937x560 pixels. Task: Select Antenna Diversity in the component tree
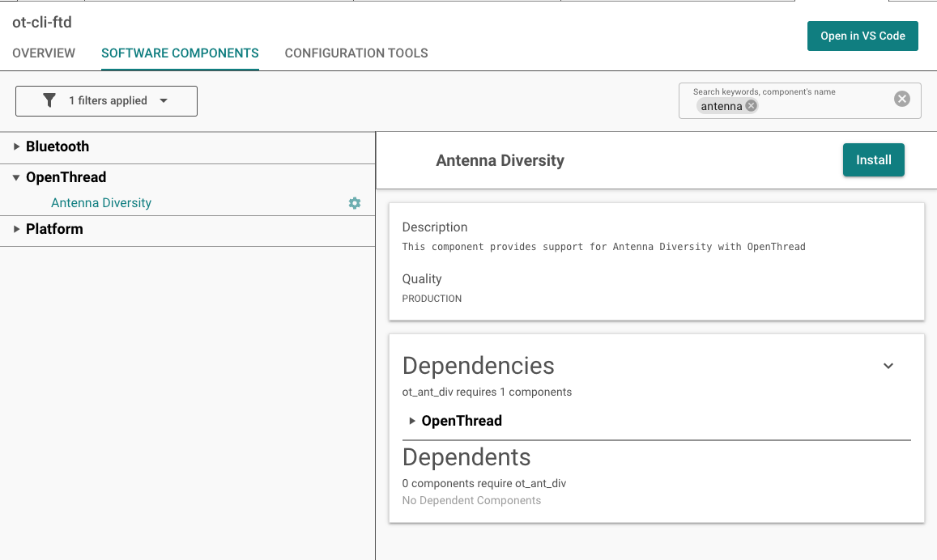click(101, 203)
